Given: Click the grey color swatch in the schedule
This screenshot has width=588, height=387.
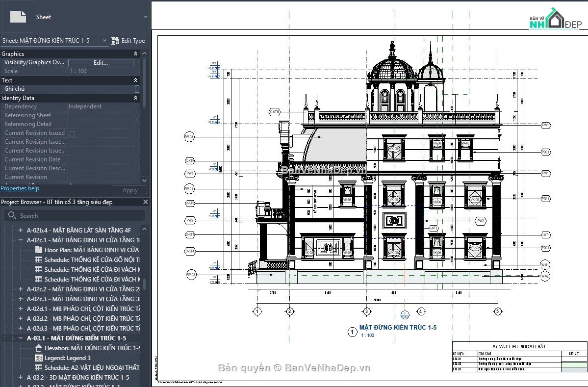Looking at the screenshot, I should pos(574,369).
